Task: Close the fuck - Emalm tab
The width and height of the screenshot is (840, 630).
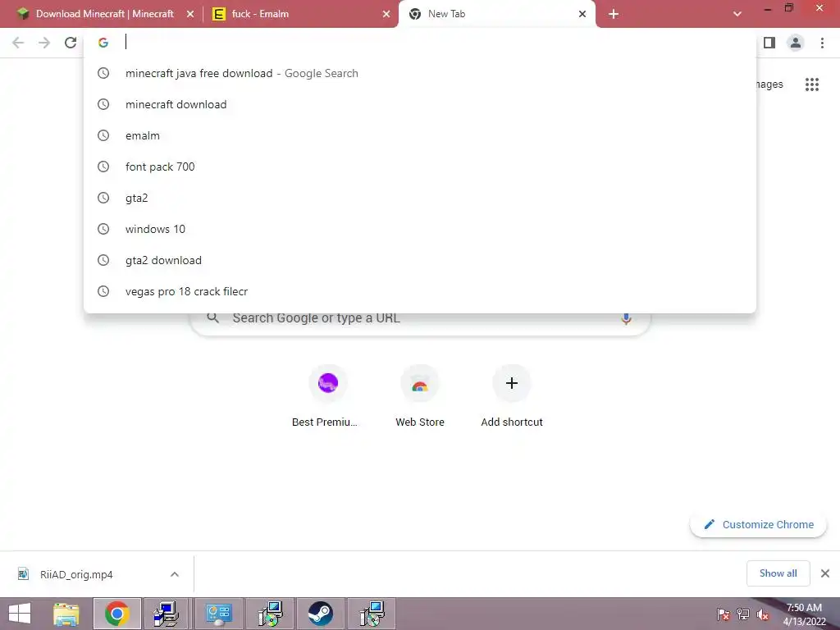Action: tap(386, 15)
